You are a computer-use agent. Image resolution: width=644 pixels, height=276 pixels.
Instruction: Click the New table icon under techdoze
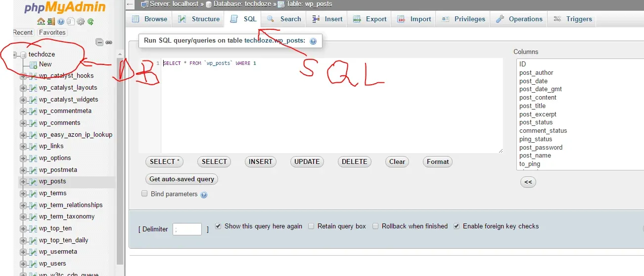[33, 64]
